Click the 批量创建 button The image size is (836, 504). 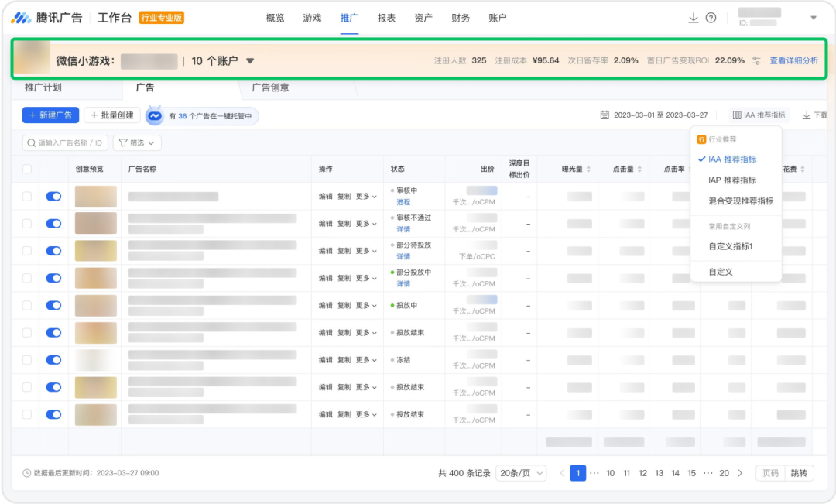tap(112, 115)
